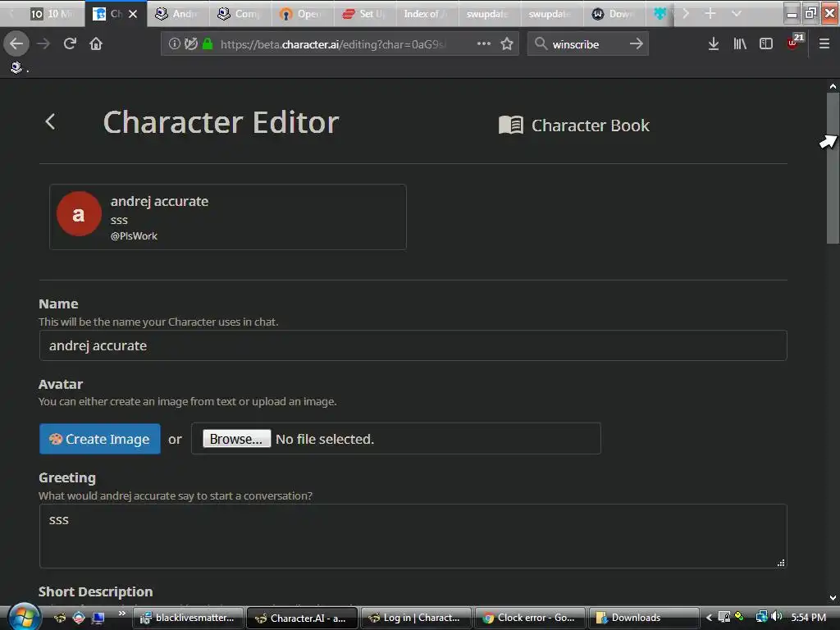
Task: Close the current Character.AI tab
Action: pyautogui.click(x=133, y=14)
